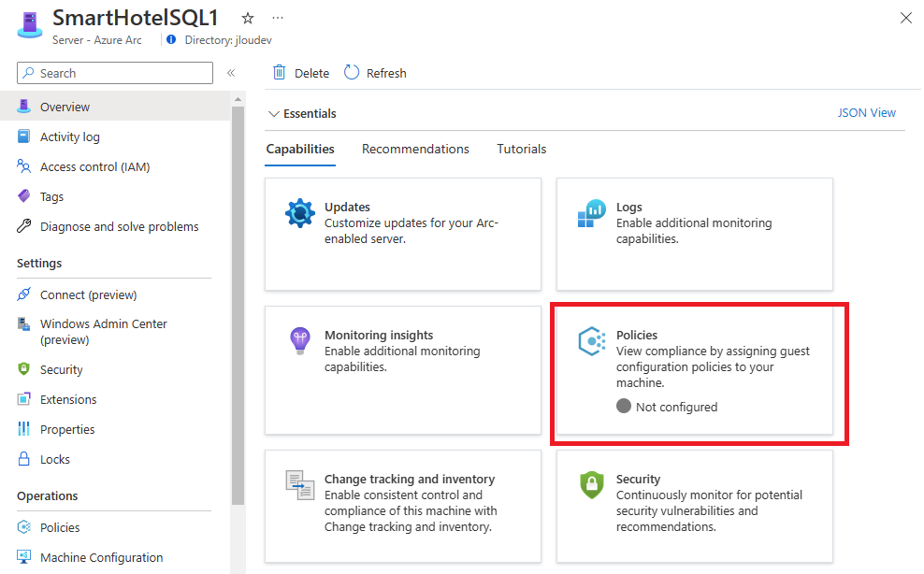Open the Updates capability card title
The width and height of the screenshot is (924, 574).
click(x=347, y=207)
